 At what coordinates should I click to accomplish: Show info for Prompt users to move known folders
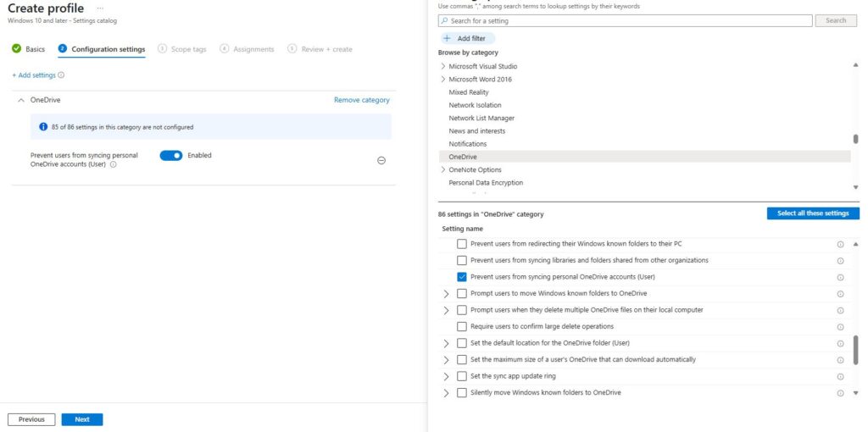(x=840, y=294)
